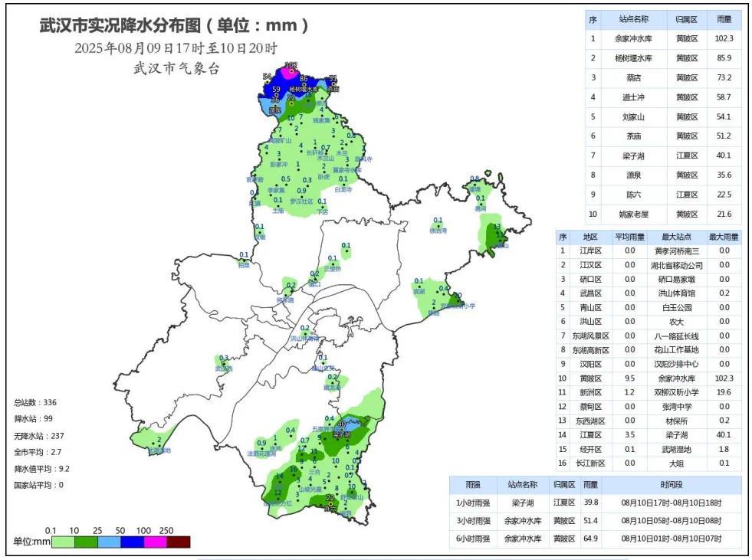Click the '39.8' rain intensity value
752x560 pixels.
590,503
